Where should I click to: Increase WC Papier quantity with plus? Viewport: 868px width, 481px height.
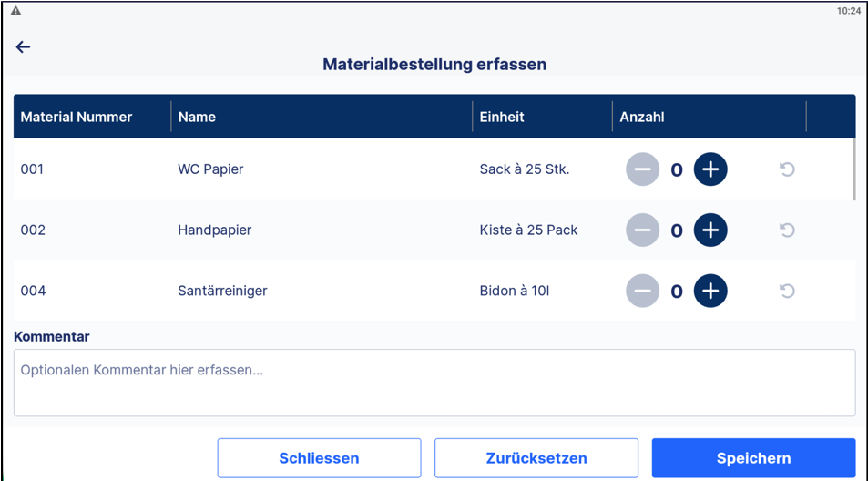pyautogui.click(x=710, y=169)
